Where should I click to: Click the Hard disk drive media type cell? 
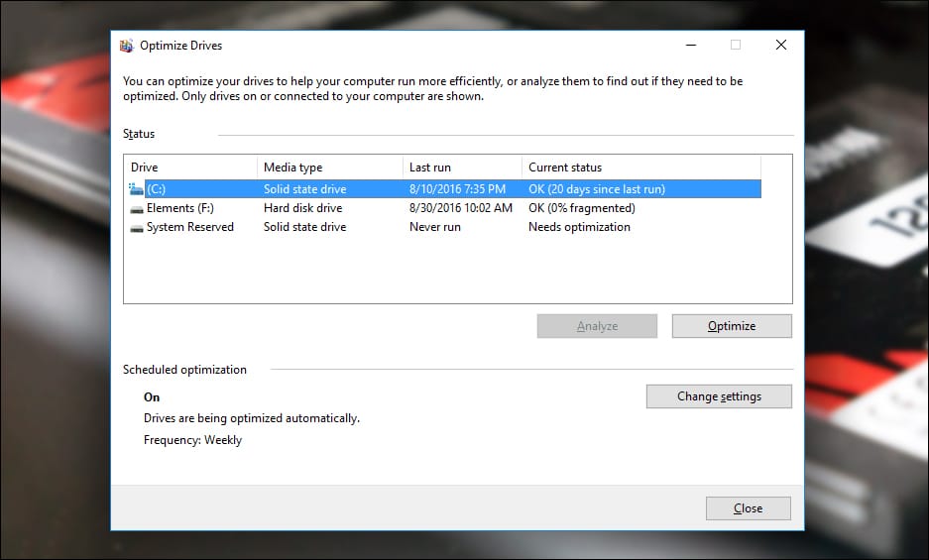click(x=302, y=208)
